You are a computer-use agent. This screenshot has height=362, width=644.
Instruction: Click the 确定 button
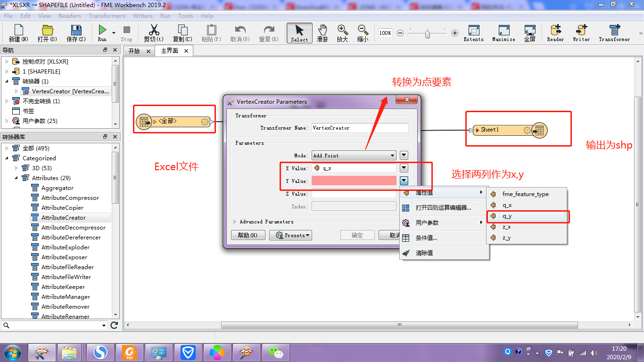click(x=357, y=235)
